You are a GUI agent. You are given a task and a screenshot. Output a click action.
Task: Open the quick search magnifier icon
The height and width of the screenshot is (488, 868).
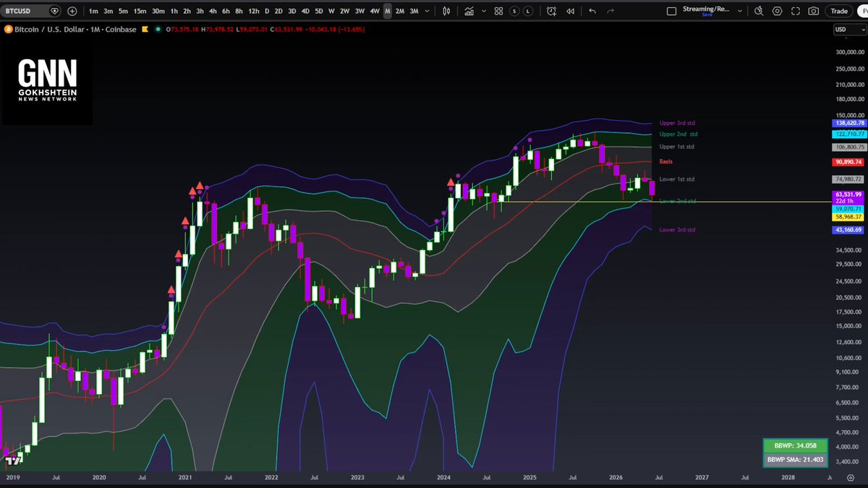coord(759,11)
